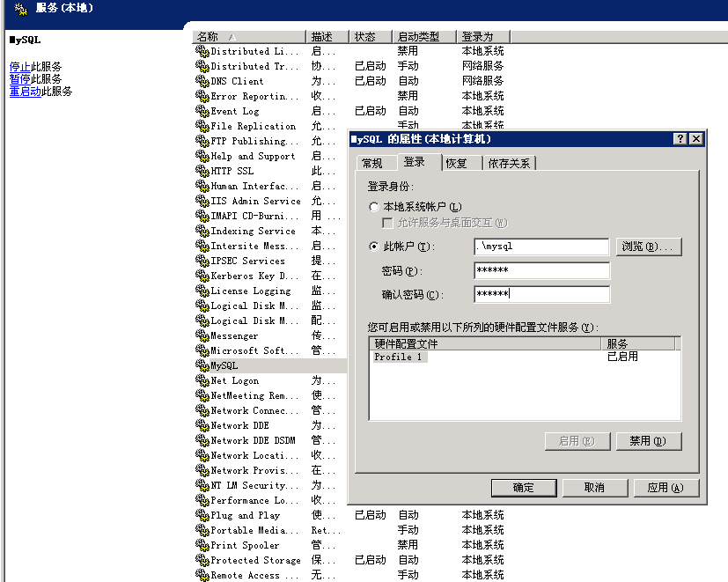Image resolution: width=728 pixels, height=582 pixels.
Task: Click the MySQL service gear icon
Action: (x=202, y=365)
